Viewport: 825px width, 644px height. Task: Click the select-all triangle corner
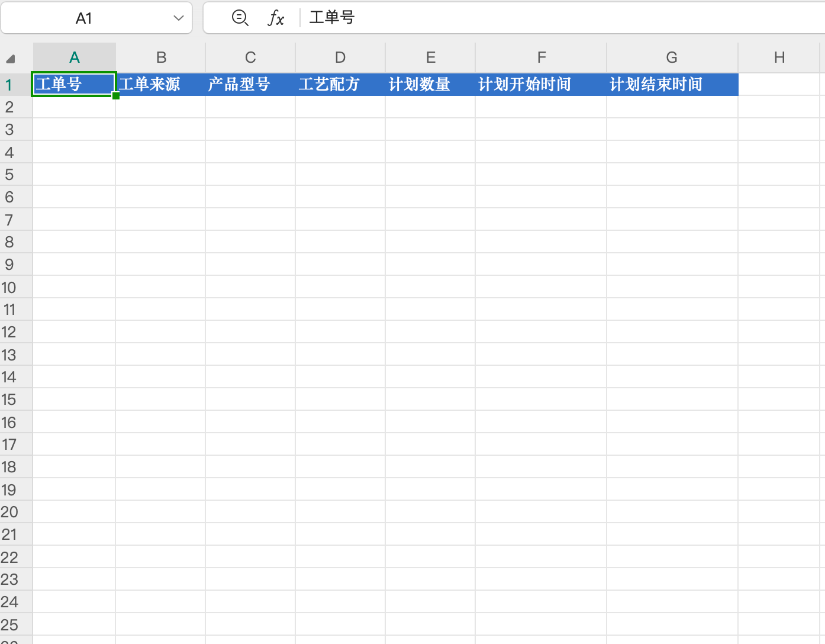[x=11, y=58]
